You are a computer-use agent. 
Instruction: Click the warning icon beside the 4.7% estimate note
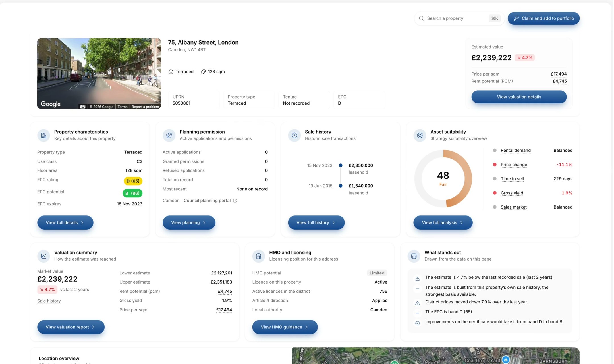click(x=417, y=279)
